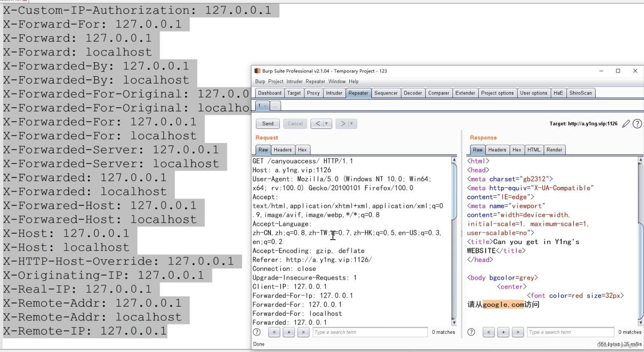Switch to the HaE extension tab
This screenshot has width=644, height=352.
point(558,93)
